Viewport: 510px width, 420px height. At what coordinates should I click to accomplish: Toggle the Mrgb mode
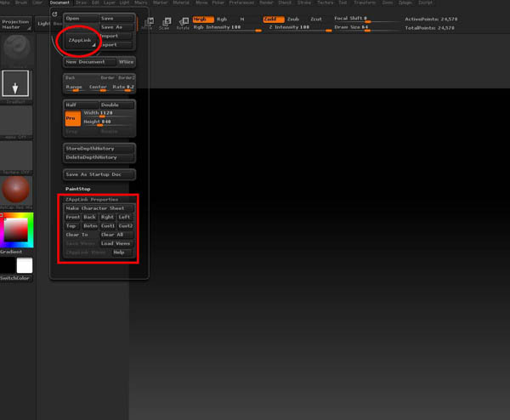[x=203, y=20]
